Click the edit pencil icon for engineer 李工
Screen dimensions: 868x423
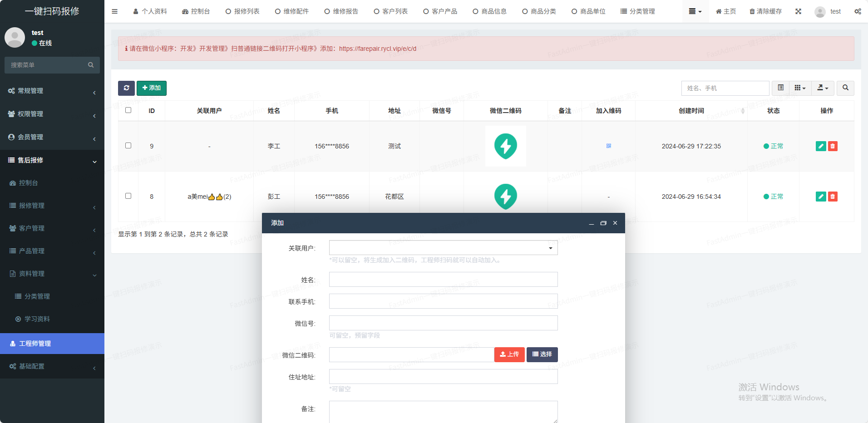click(x=820, y=146)
